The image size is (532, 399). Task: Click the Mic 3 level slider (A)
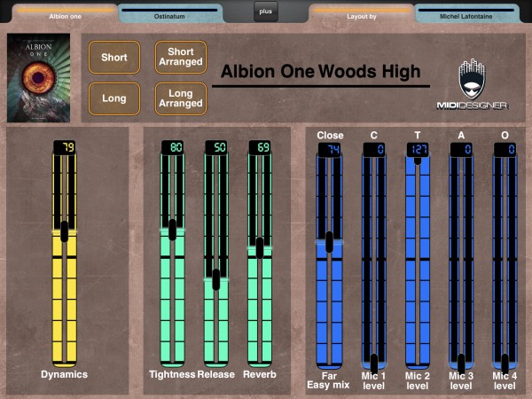coord(461,262)
